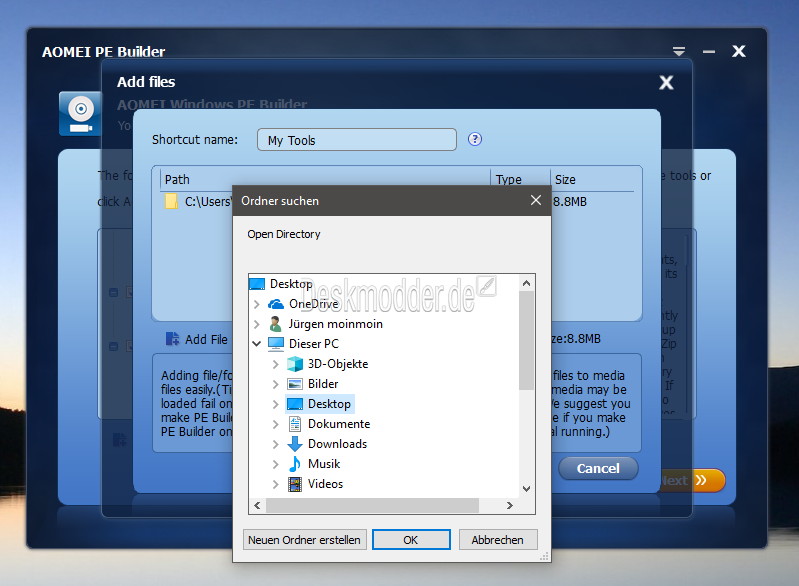Click the Type column header
This screenshot has height=586, width=799.
point(521,179)
